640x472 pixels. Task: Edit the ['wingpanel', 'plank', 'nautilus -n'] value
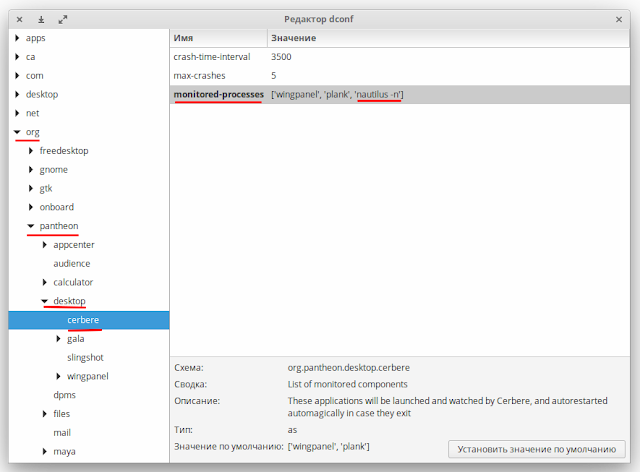click(x=337, y=94)
